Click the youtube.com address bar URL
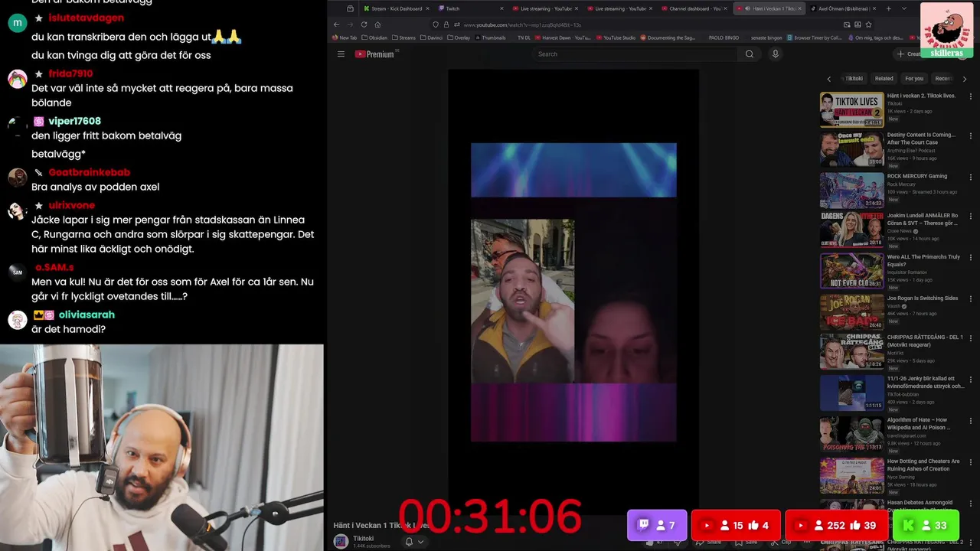 click(522, 24)
